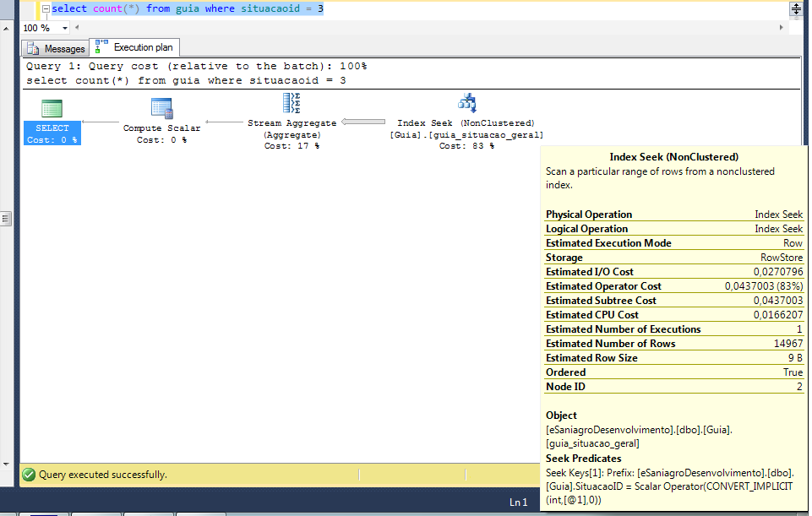Click the Estimated Subtree Cost row
Viewport: 812px width, 516px height.
click(x=674, y=301)
